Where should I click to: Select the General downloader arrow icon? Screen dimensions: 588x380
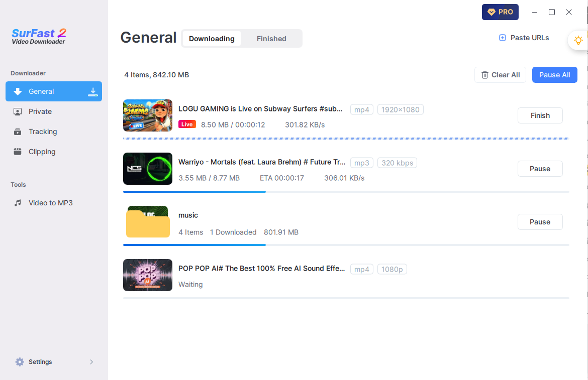point(18,92)
